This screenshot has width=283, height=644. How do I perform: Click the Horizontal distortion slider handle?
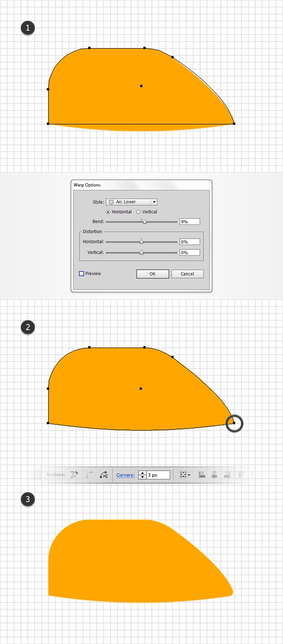[141, 242]
